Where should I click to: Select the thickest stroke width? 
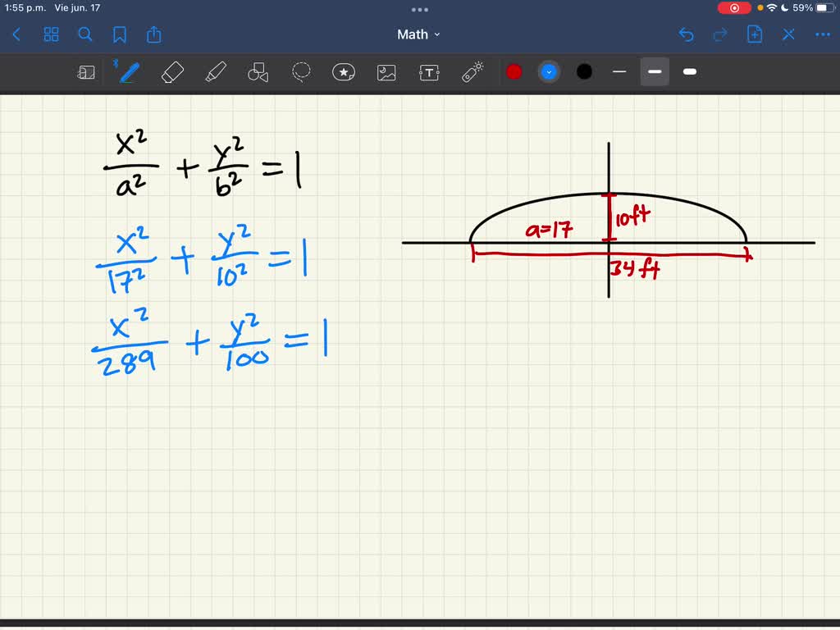click(689, 72)
